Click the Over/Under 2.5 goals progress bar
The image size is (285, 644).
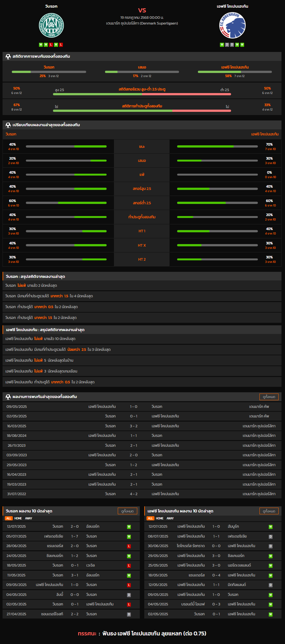[142, 94]
